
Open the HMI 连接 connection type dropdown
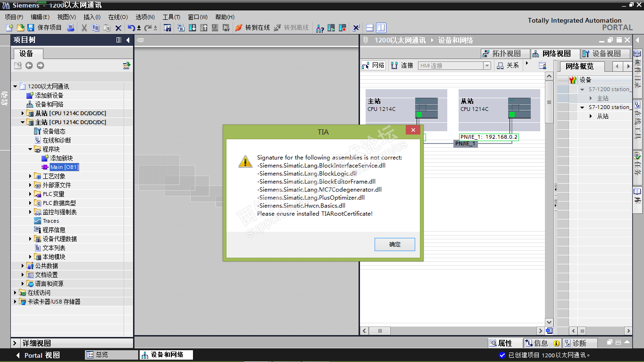point(487,66)
